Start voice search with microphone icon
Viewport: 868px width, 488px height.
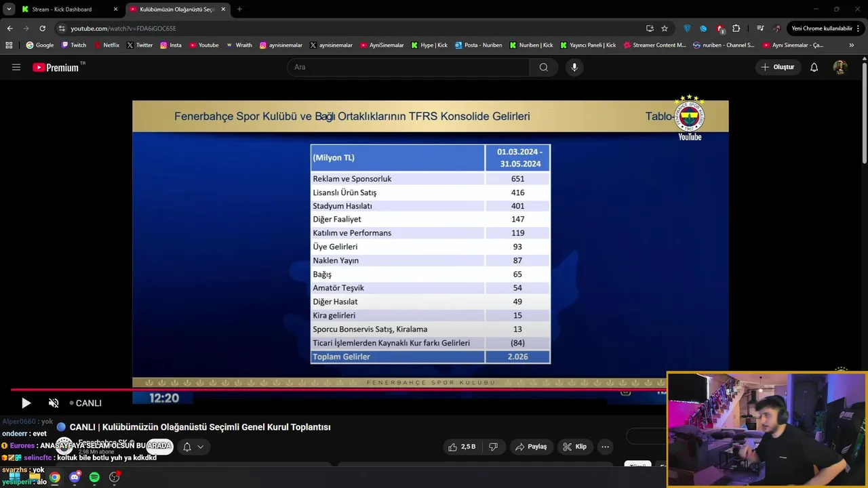574,67
